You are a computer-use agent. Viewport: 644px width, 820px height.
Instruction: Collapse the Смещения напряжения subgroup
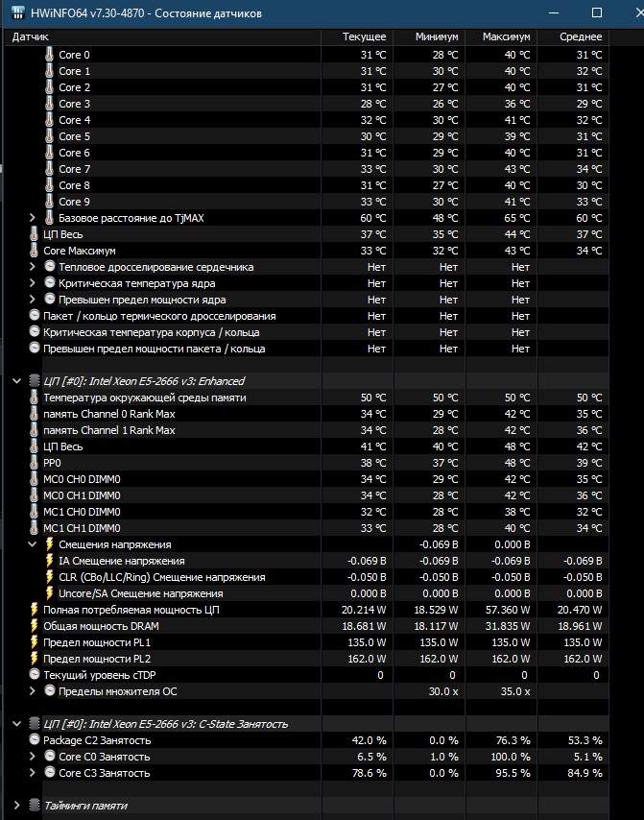pyautogui.click(x=33, y=544)
